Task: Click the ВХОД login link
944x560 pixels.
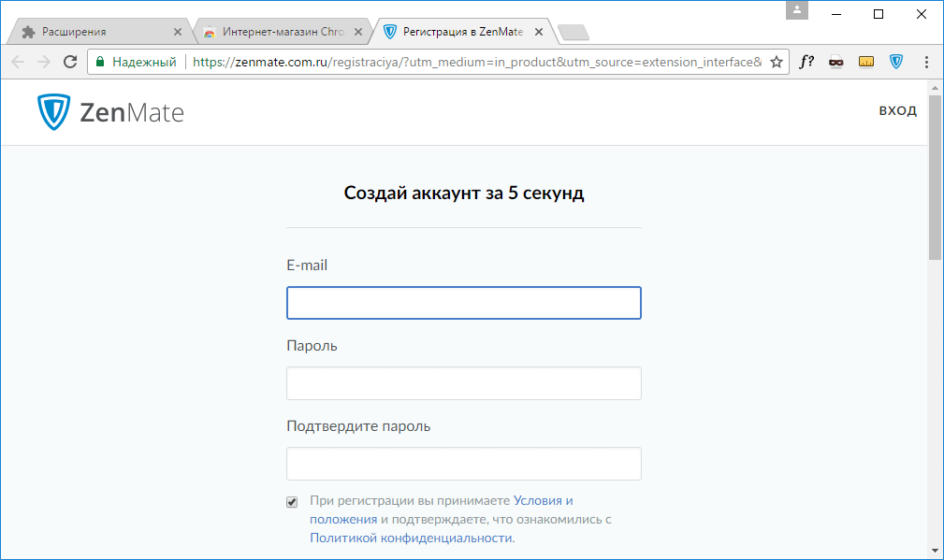Action: tap(897, 110)
